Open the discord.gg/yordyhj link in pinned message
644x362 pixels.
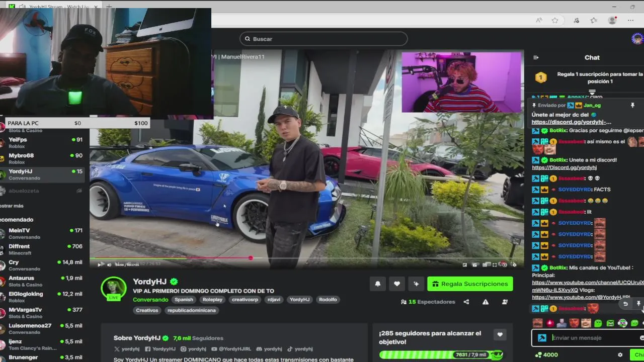(572, 122)
